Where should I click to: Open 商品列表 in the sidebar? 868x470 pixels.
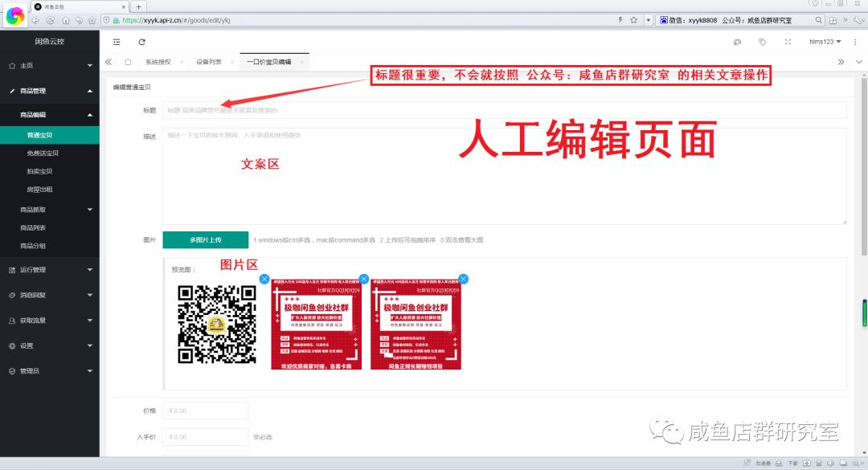pos(33,228)
